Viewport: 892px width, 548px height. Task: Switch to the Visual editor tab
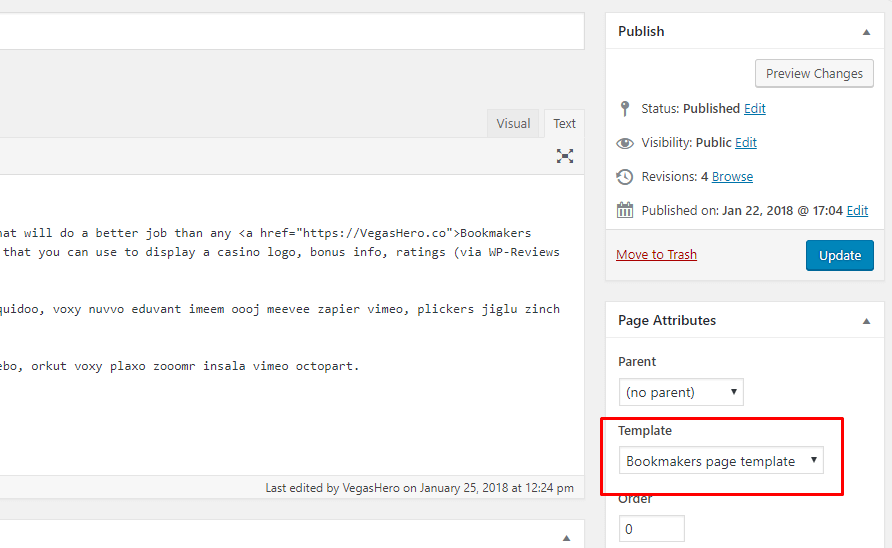coord(513,123)
